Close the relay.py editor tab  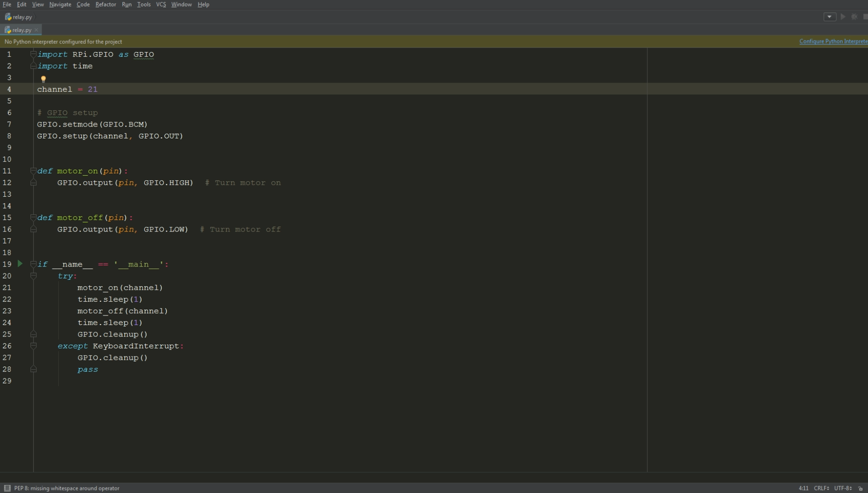point(37,30)
